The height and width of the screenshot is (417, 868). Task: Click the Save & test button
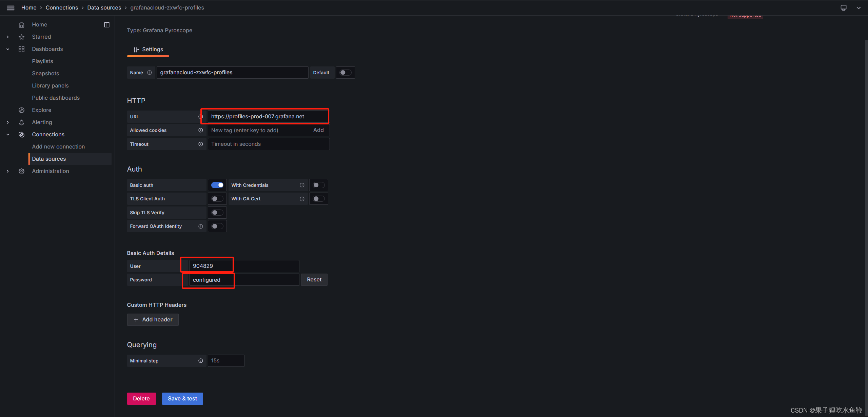click(x=182, y=399)
